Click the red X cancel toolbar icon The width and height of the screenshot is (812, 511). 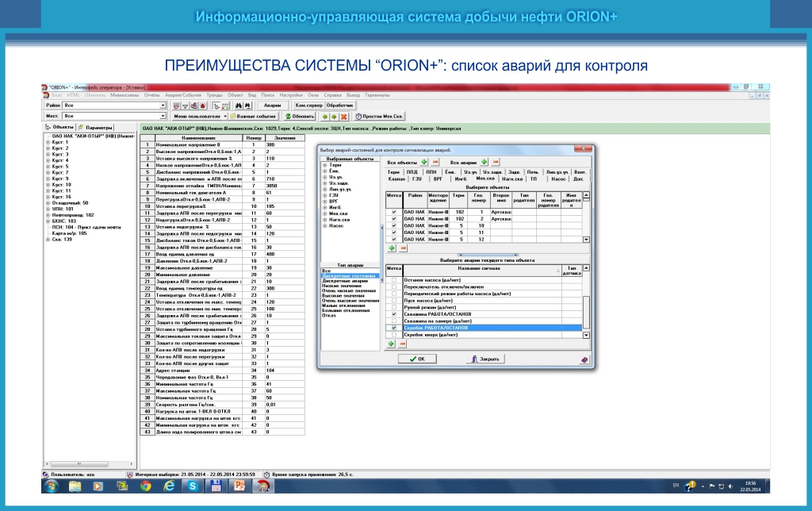pyautogui.click(x=343, y=117)
